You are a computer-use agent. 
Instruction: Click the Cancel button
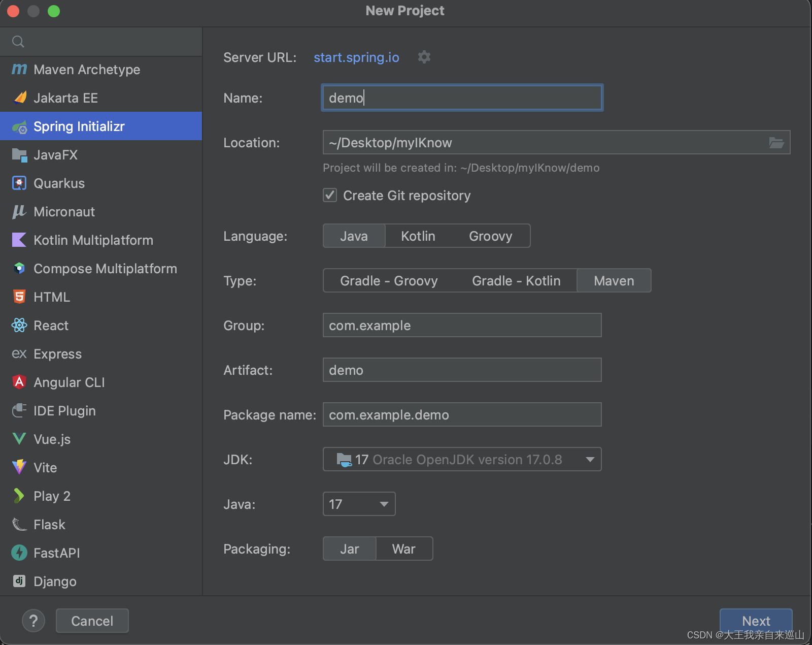[x=92, y=621]
